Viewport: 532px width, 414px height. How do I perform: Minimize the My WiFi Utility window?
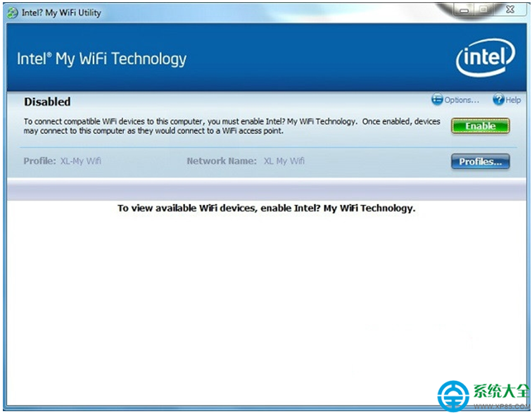464,10
